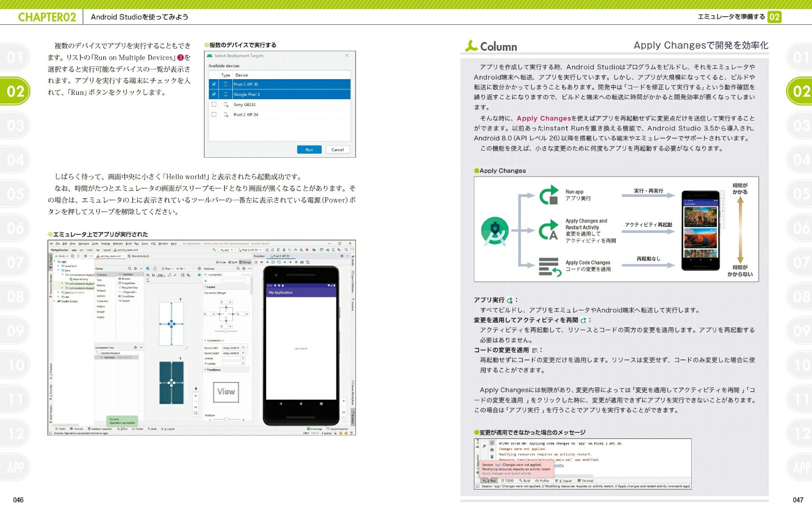The height and width of the screenshot is (517, 812).
Task: Expand the res folder in project tree
Action: pyautogui.click(x=58, y=297)
